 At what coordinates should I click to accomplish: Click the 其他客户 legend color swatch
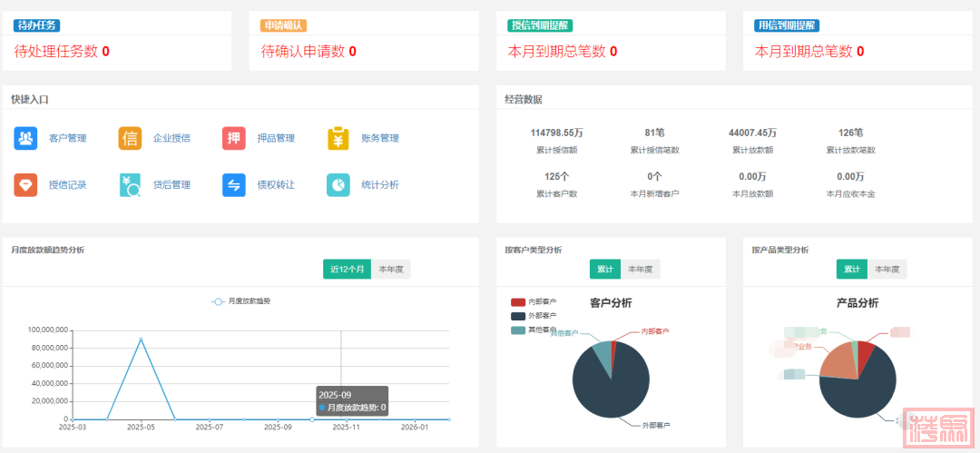coord(518,330)
